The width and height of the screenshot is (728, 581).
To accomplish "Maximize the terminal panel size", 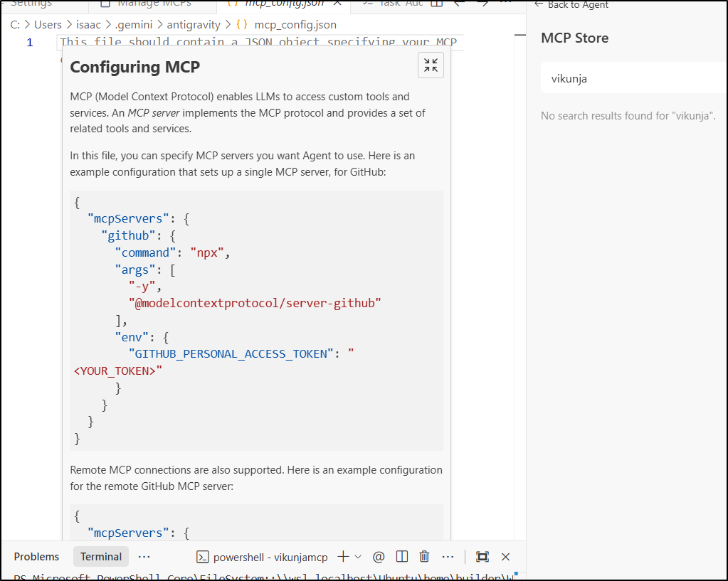I will (x=482, y=557).
